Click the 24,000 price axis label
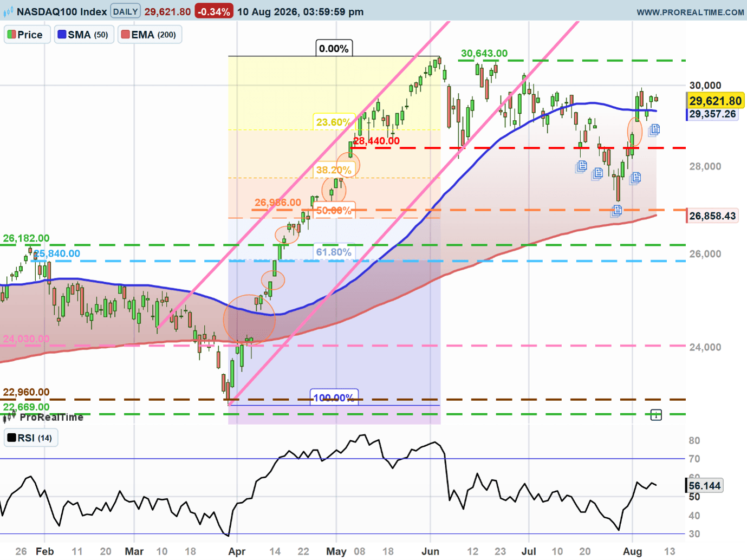Image resolution: width=747 pixels, height=560 pixels. tap(705, 348)
